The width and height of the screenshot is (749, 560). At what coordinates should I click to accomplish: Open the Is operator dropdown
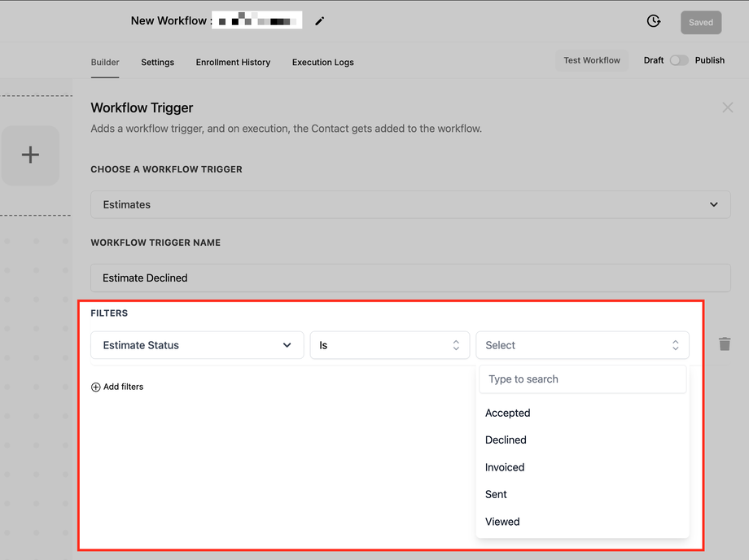(x=390, y=345)
